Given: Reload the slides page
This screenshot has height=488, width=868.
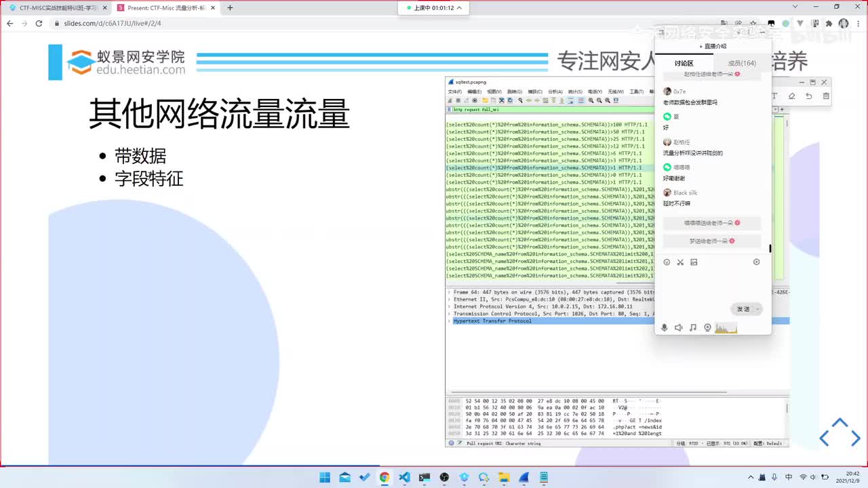Looking at the screenshot, I should [x=39, y=23].
